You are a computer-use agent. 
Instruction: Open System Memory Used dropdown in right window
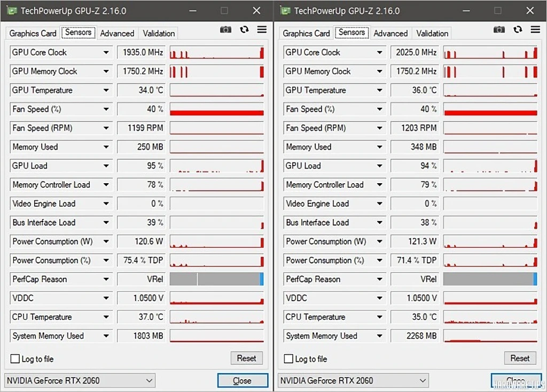[x=379, y=336]
